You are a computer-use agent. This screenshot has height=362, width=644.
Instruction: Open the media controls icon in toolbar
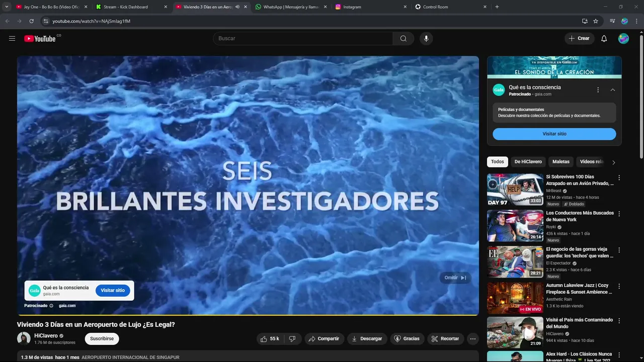click(x=612, y=21)
